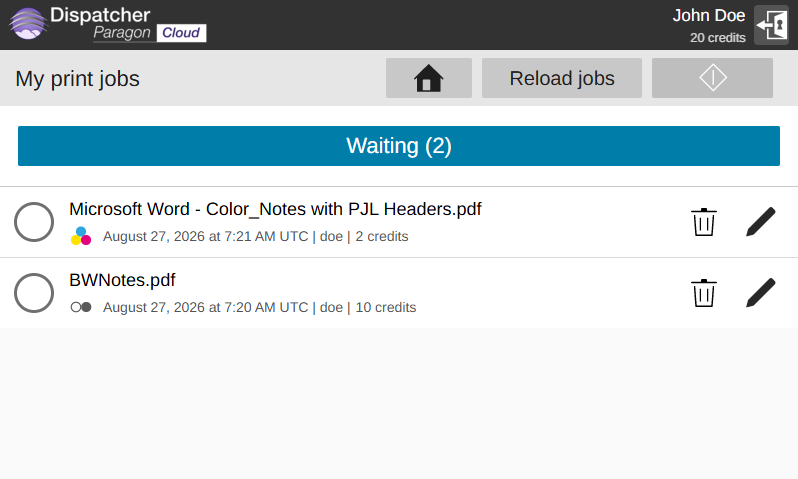Image resolution: width=798 pixels, height=479 pixels.
Task: Click the My print jobs heading
Action: [x=77, y=79]
